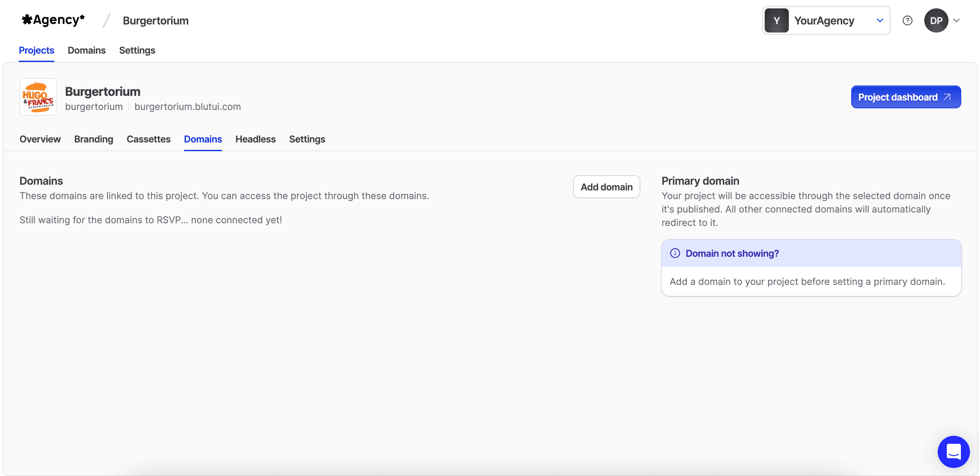This screenshot has width=980, height=476.
Task: Click the Burgertorium breadcrumb link
Action: [155, 20]
